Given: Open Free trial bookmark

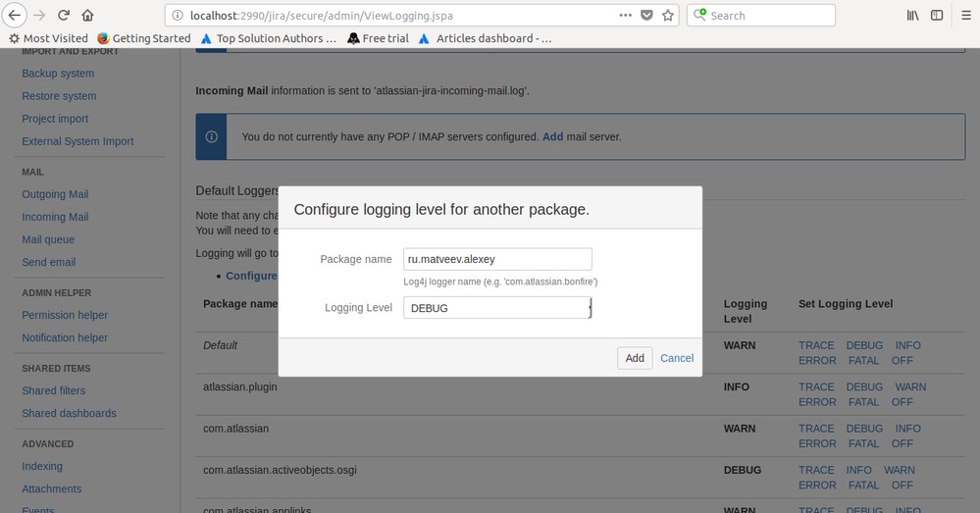Looking at the screenshot, I should tap(378, 38).
